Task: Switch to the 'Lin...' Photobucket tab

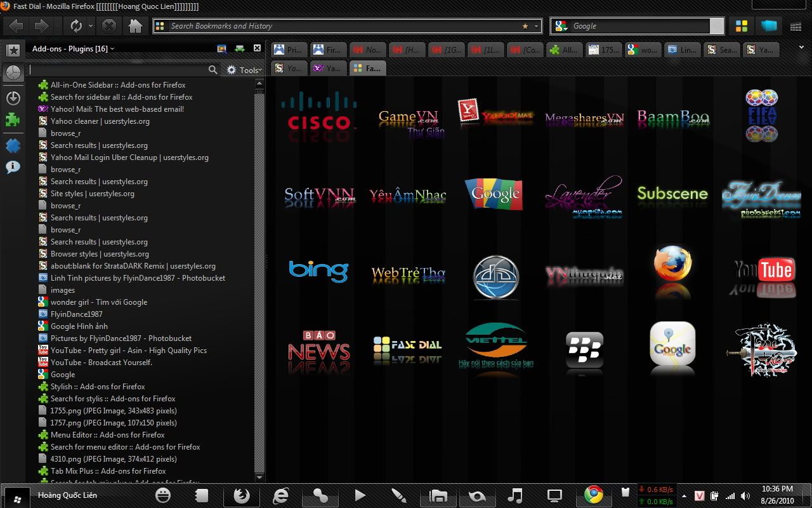Action: pyautogui.click(x=681, y=50)
